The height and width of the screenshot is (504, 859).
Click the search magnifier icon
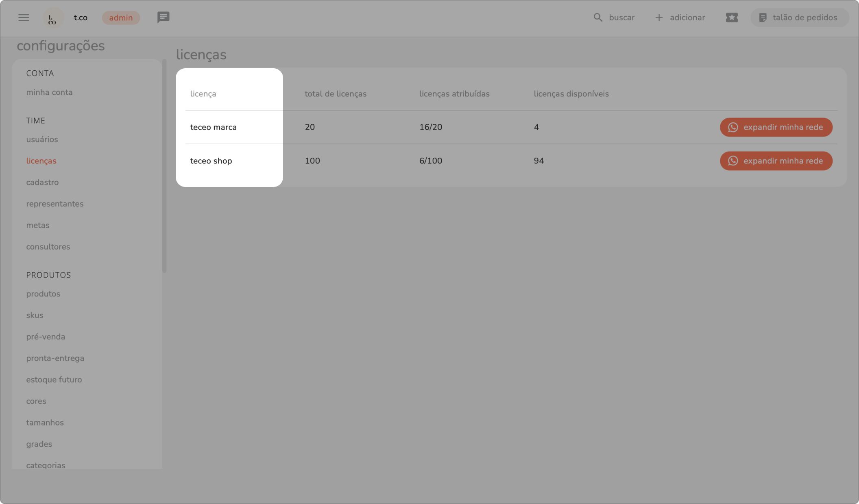tap(597, 17)
